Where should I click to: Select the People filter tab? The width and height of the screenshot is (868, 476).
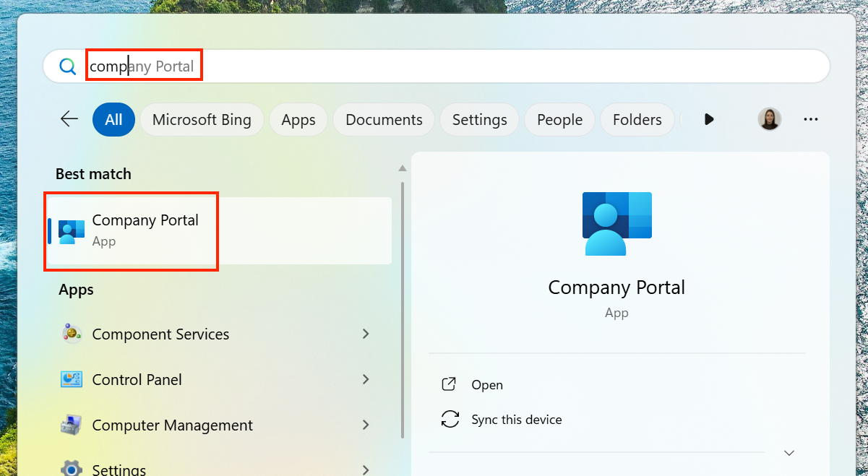[x=559, y=120]
